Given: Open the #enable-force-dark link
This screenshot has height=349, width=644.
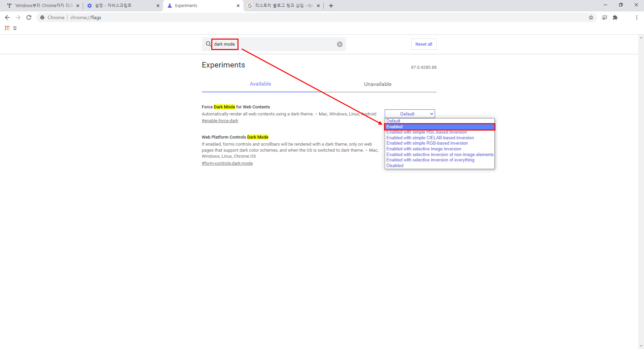Looking at the screenshot, I should [220, 121].
